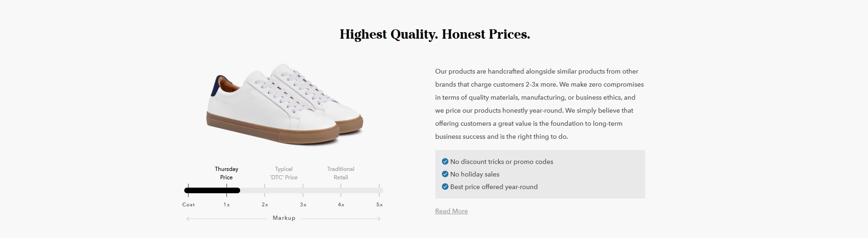Select the Thursday Price label
The image size is (868, 238).
click(x=227, y=173)
